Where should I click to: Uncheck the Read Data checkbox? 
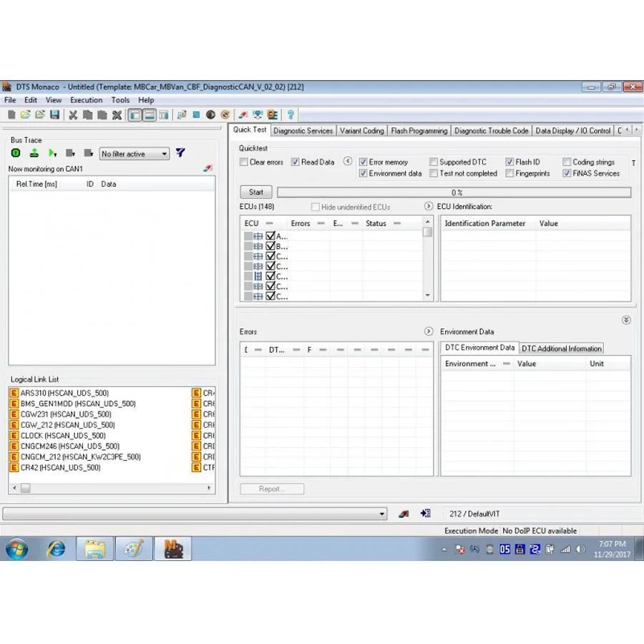(x=295, y=162)
